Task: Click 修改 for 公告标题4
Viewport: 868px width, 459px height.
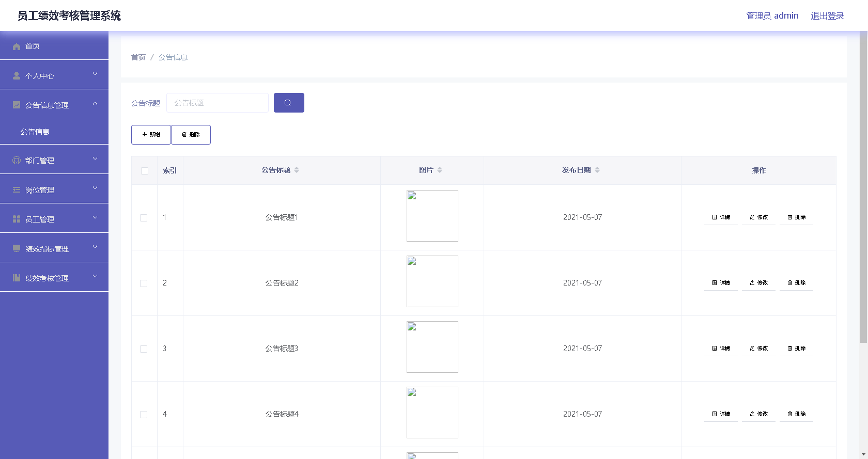Action: coord(758,414)
